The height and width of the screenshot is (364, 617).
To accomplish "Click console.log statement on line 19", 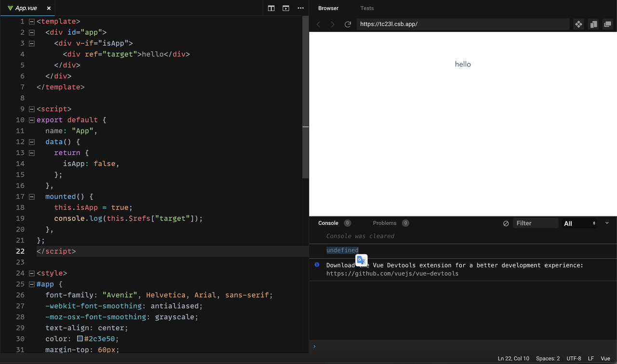I will coord(129,219).
